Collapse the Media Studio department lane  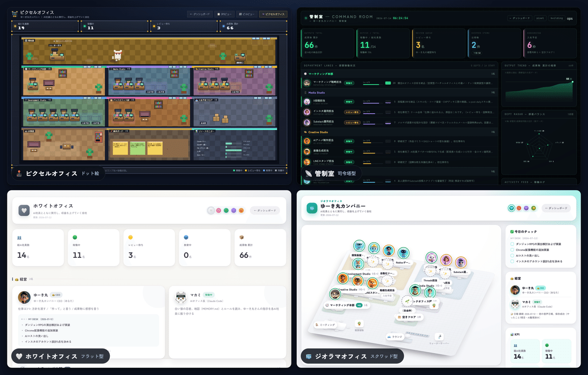coord(399,92)
